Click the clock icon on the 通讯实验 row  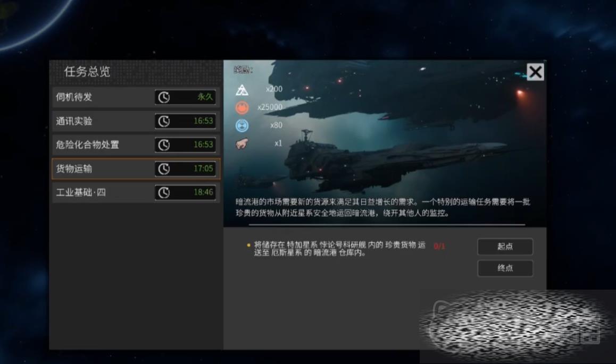[164, 121]
